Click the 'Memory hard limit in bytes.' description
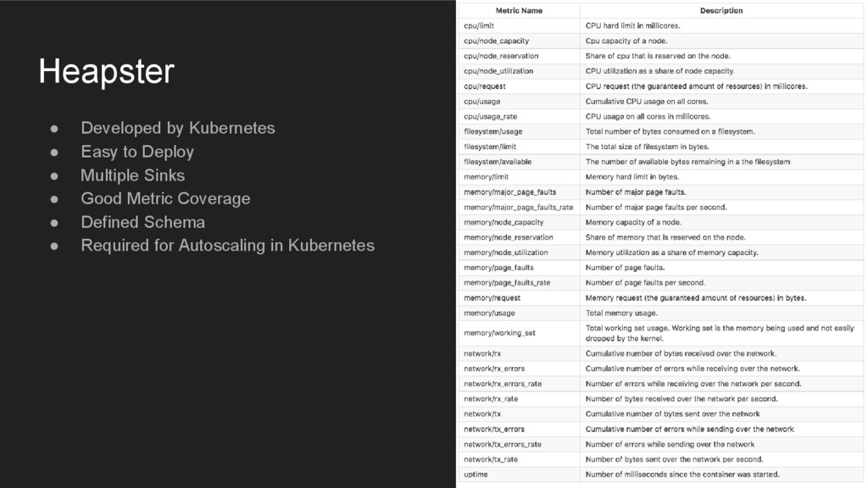This screenshot has height=488, width=868. click(632, 177)
